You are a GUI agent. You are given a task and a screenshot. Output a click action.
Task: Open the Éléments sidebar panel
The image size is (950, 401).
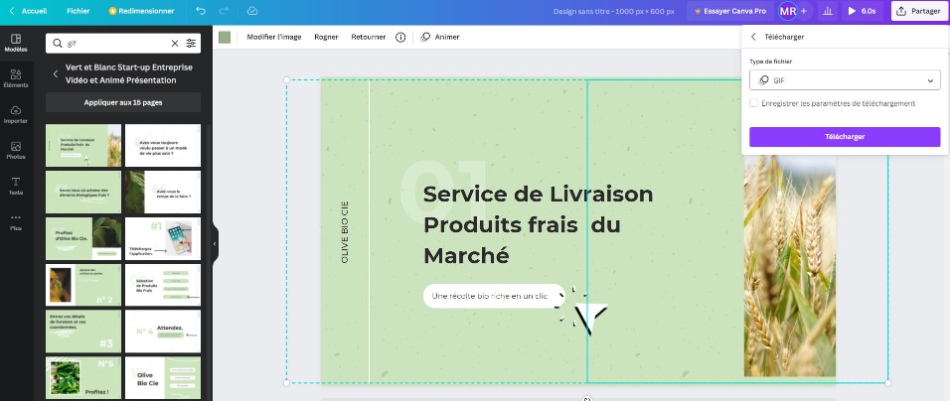point(16,79)
